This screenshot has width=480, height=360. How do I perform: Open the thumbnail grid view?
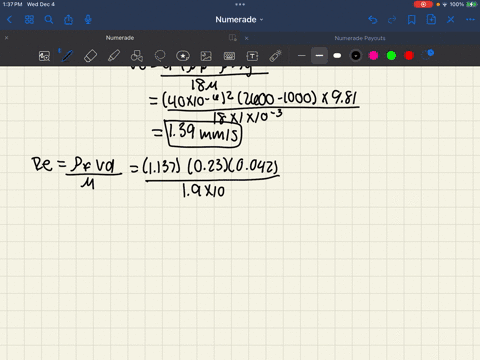point(29,20)
